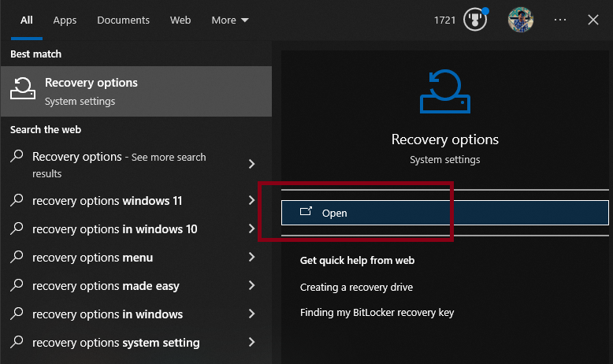Screen dimensions: 613x364
Task: Click the Open button
Action: (445, 213)
